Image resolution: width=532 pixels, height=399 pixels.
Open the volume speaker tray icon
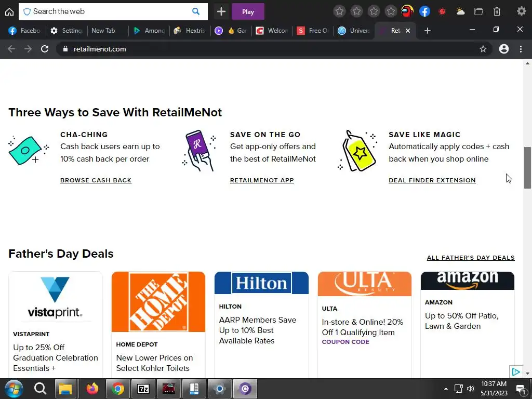pos(470,389)
